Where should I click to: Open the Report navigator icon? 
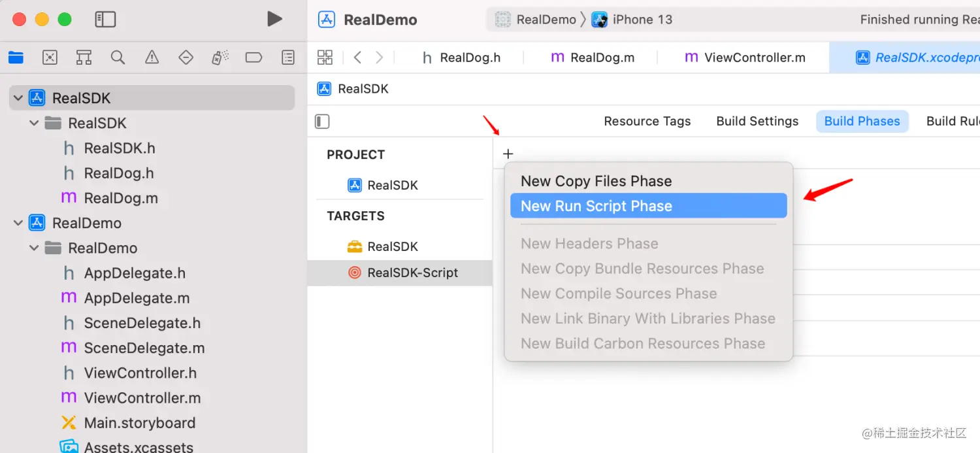(x=287, y=58)
